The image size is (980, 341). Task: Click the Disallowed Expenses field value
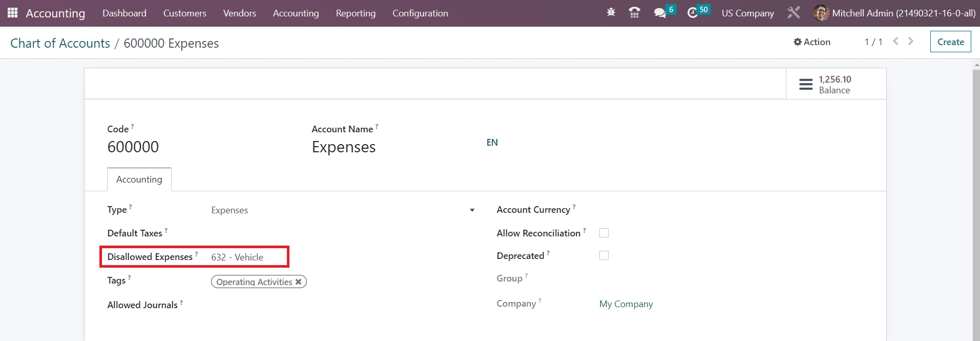[237, 257]
